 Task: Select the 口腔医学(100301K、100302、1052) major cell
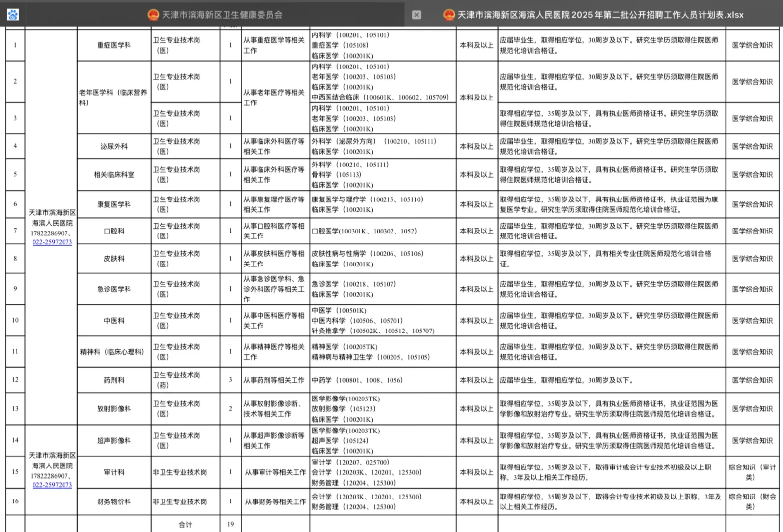point(383,231)
